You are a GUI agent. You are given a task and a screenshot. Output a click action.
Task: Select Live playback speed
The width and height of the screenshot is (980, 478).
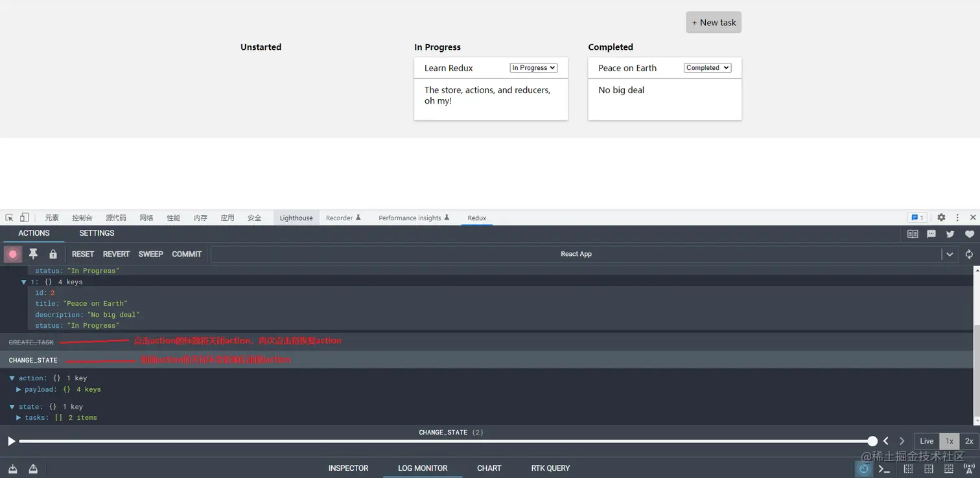[927, 441]
